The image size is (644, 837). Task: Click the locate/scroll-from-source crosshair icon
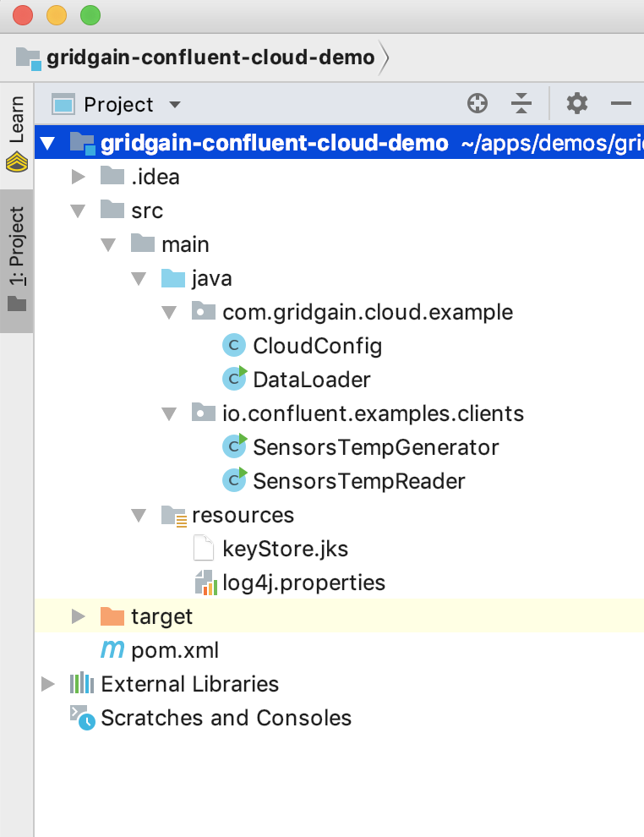(x=478, y=104)
